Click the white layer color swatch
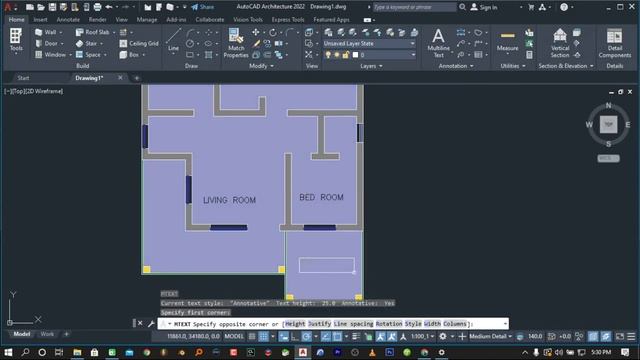 [355, 55]
